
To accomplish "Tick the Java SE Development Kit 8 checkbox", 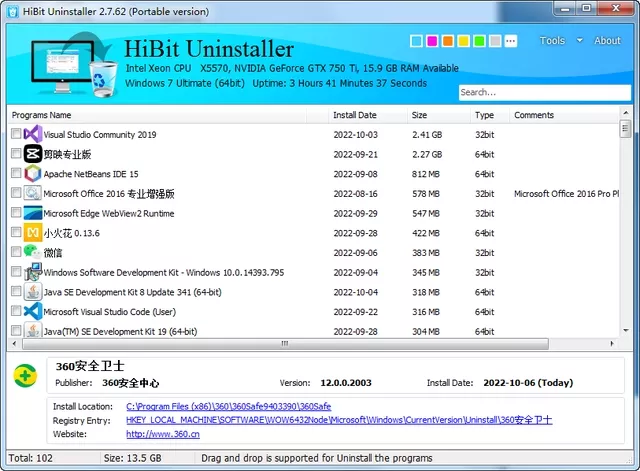I will coord(16,291).
